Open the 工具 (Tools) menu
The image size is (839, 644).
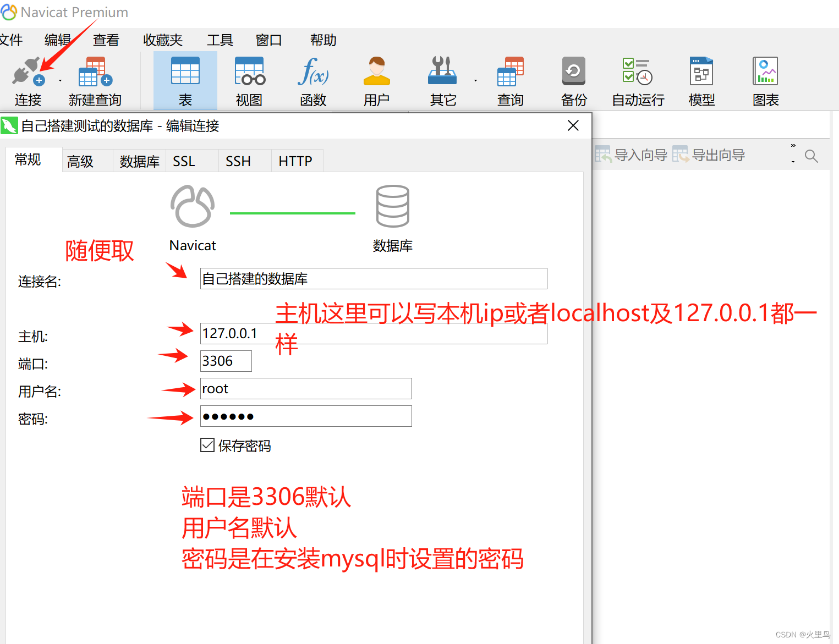click(x=220, y=40)
